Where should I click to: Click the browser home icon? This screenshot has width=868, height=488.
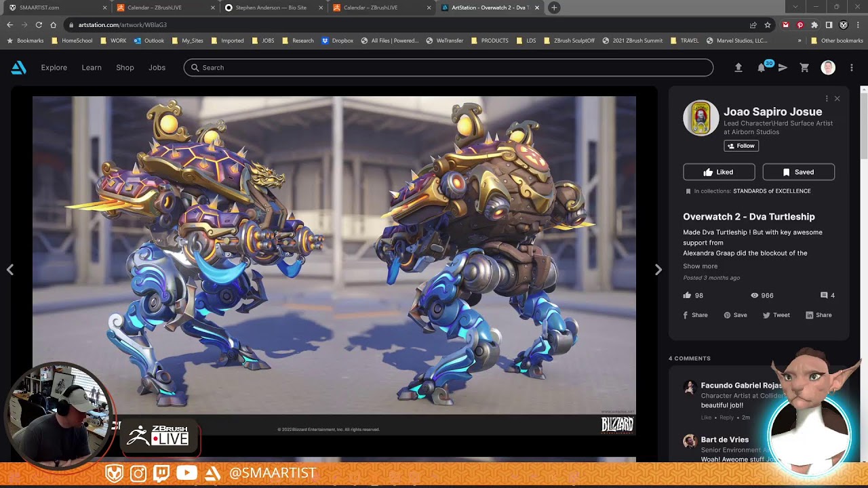[54, 25]
